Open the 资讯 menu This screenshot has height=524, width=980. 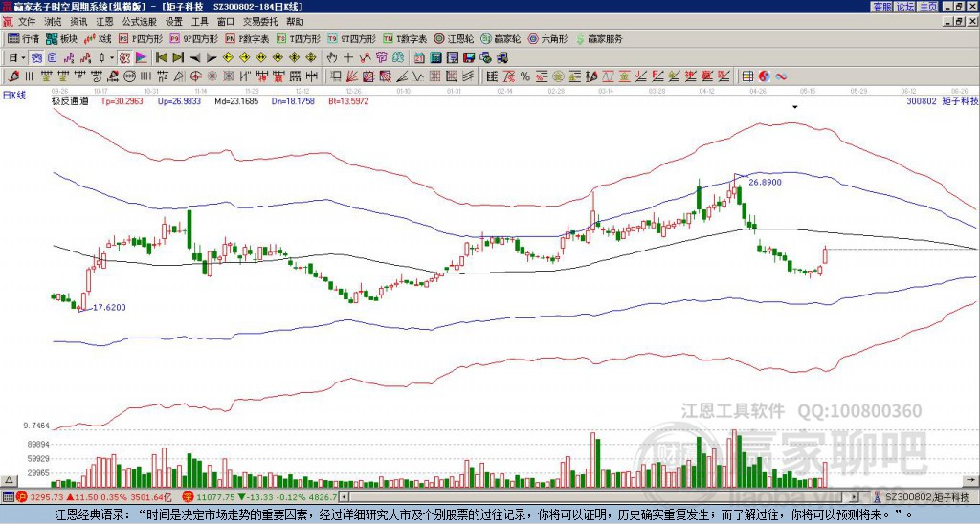tap(78, 22)
